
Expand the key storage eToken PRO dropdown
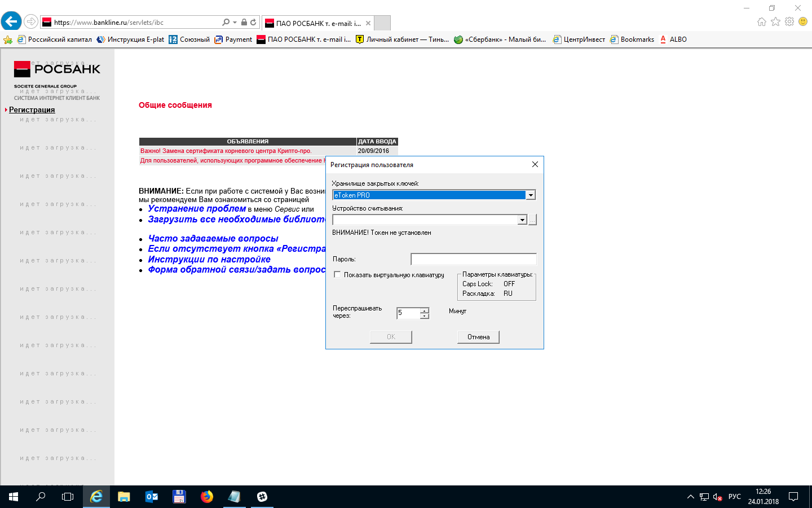530,195
